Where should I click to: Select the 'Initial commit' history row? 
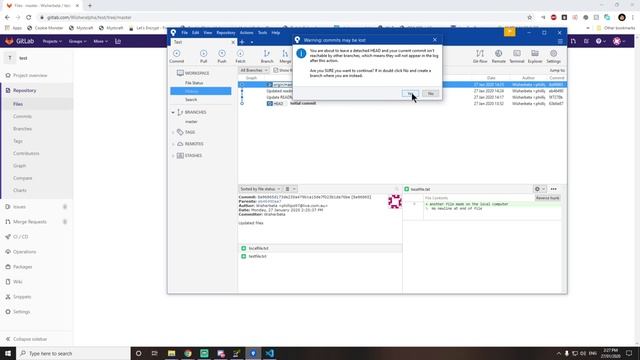[x=402, y=104]
